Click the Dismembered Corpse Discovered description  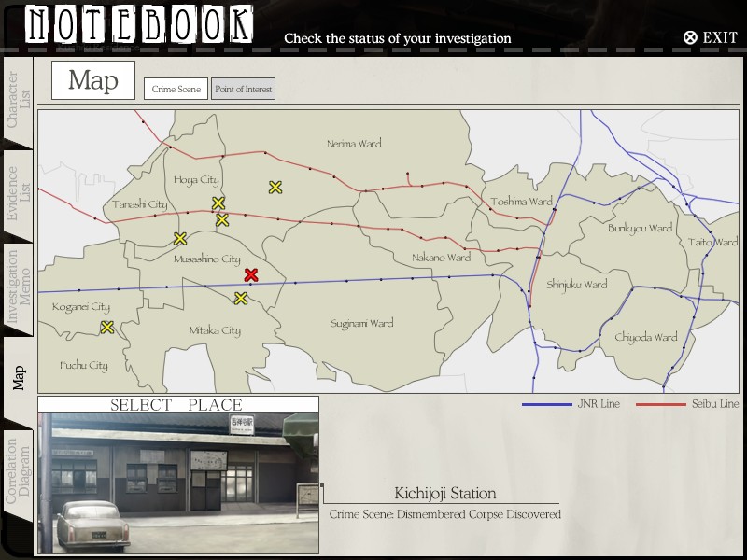(x=445, y=514)
